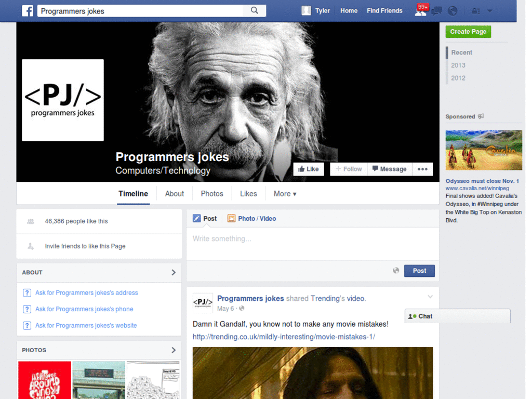532x399 pixels.
Task: Click the Write something text field
Action: (x=312, y=244)
